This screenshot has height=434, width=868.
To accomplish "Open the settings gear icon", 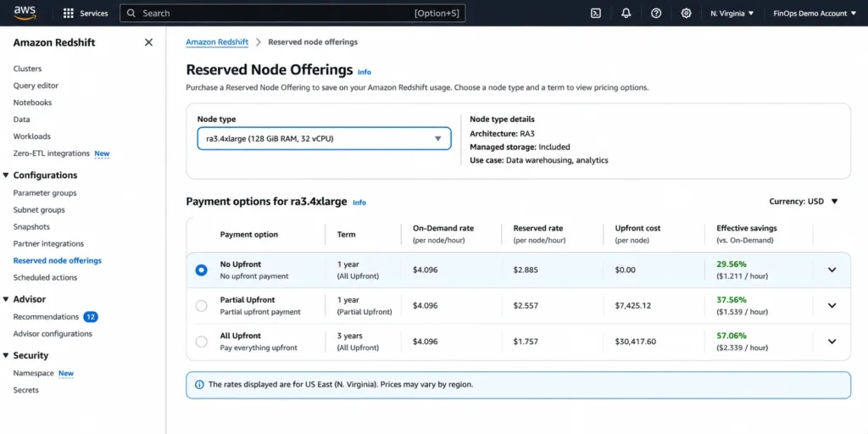I will 686,14.
